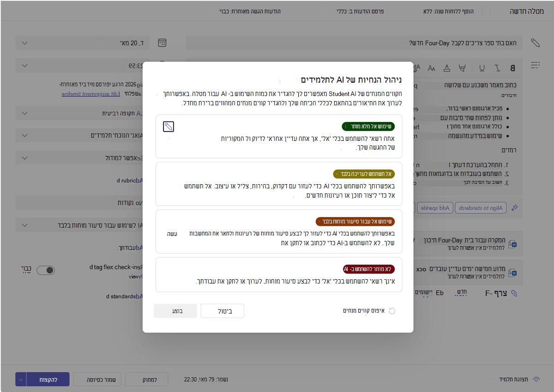Click the שמור כטיוטה save draft button
The height and width of the screenshot is (392, 554).
(x=97, y=380)
